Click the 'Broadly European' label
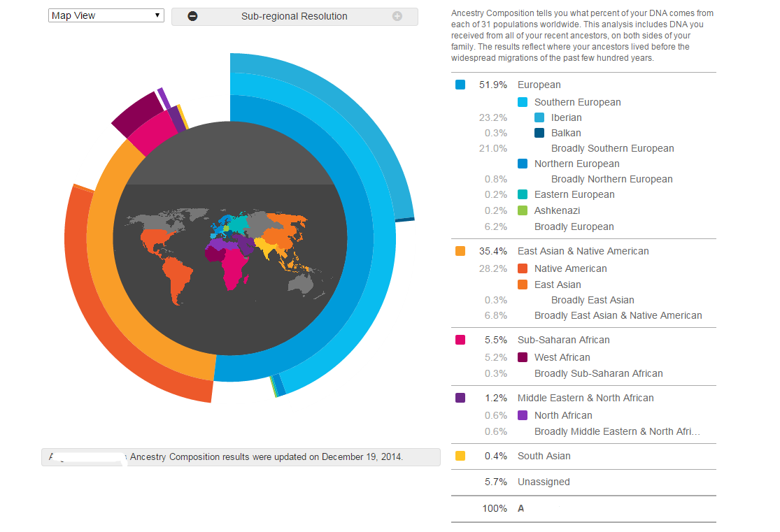 (x=574, y=227)
